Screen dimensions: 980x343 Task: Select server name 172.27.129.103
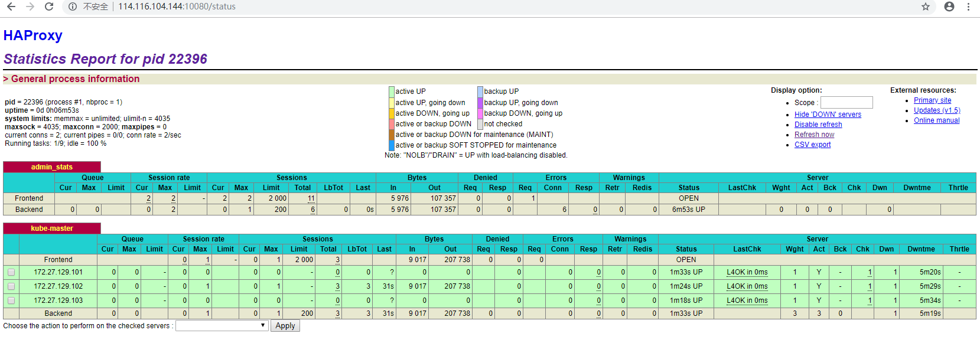[58, 300]
